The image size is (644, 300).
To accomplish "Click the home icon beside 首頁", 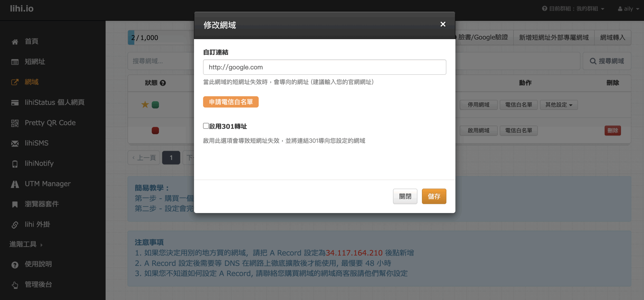I will [x=15, y=42].
